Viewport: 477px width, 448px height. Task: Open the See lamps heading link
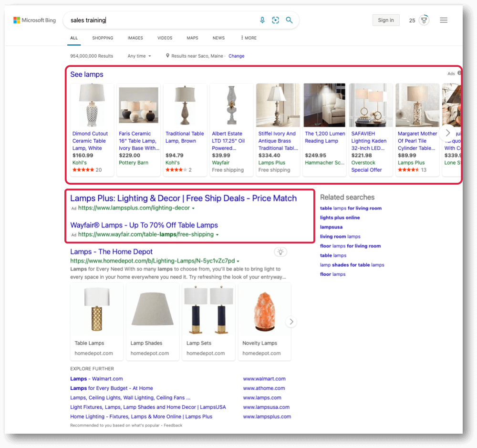pos(87,74)
